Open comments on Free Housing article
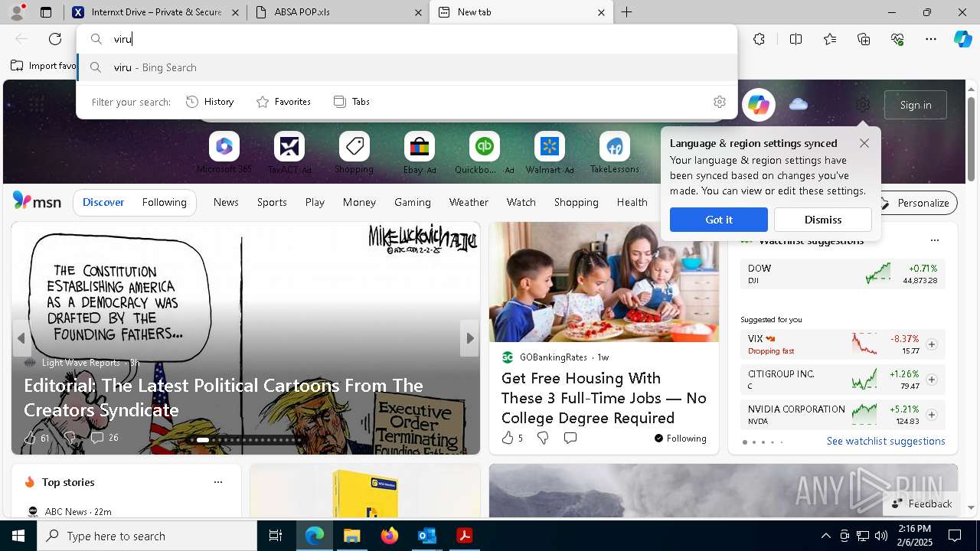 570,438
